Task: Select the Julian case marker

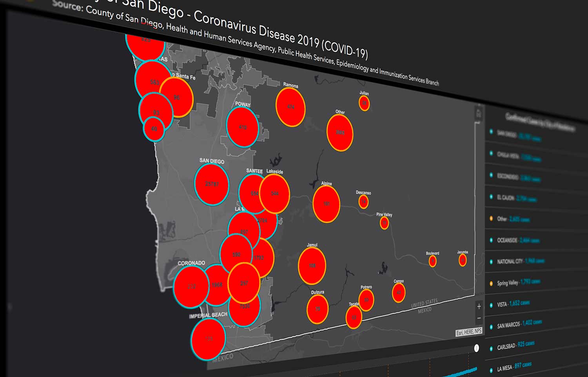Action: coord(364,103)
